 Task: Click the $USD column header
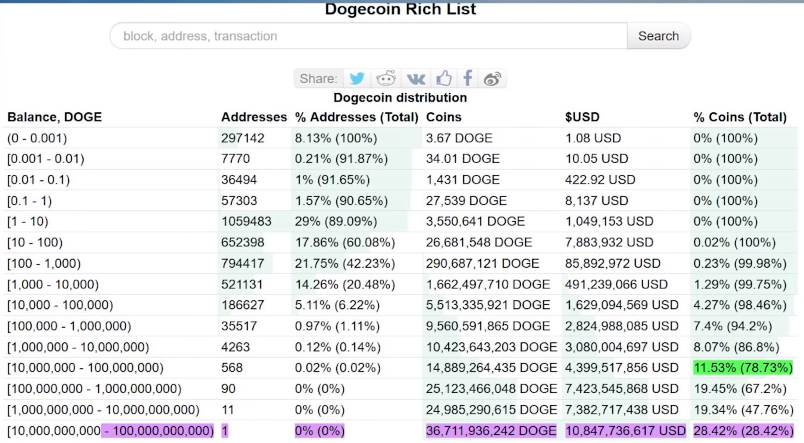coord(582,117)
